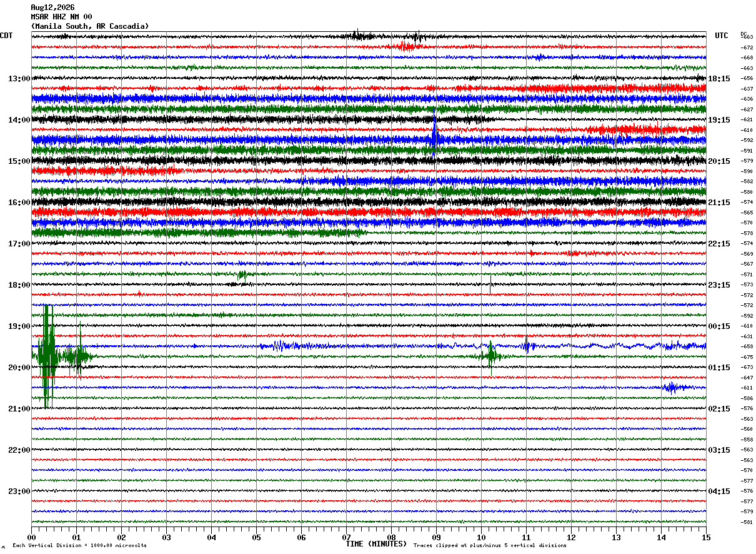Select the blue spike at minute 9
This screenshot has height=554, width=756.
[x=434, y=133]
